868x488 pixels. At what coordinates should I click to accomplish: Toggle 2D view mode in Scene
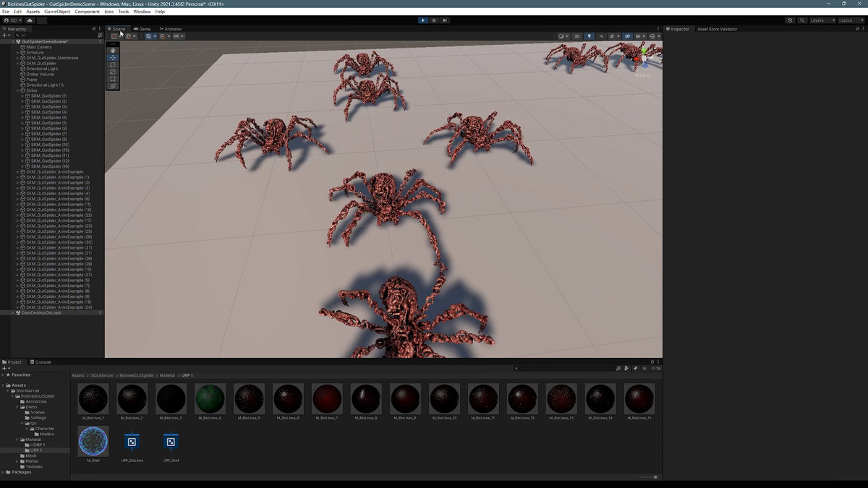(576, 36)
